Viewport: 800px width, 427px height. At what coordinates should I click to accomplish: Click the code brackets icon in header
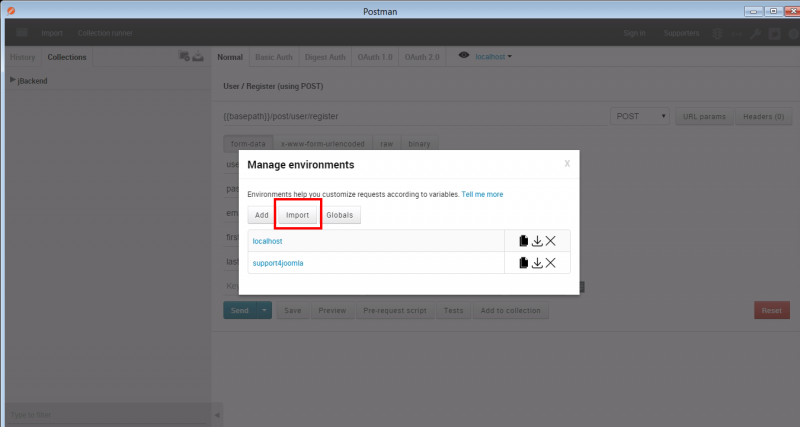point(736,34)
